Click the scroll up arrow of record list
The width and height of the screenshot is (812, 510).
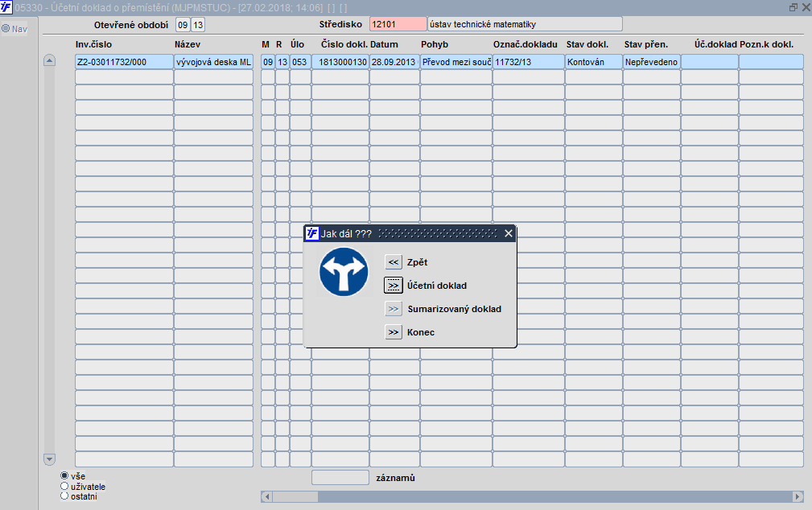click(x=49, y=60)
